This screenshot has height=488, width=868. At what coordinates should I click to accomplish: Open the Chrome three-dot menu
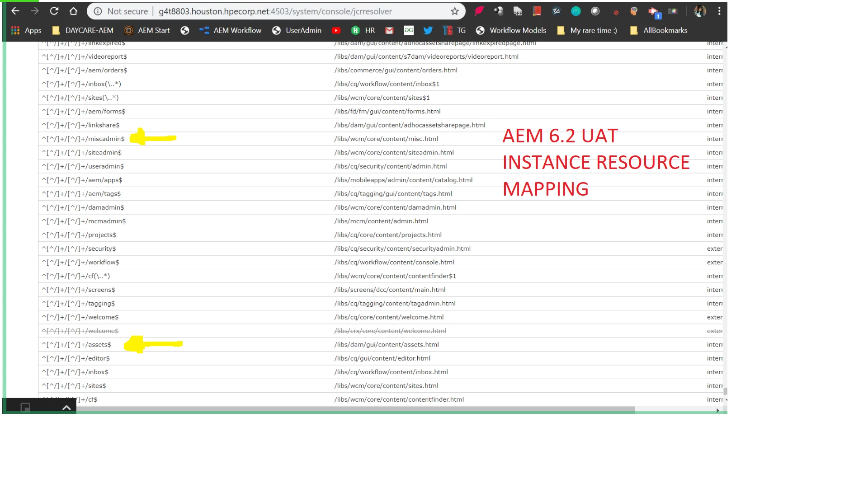pos(719,11)
